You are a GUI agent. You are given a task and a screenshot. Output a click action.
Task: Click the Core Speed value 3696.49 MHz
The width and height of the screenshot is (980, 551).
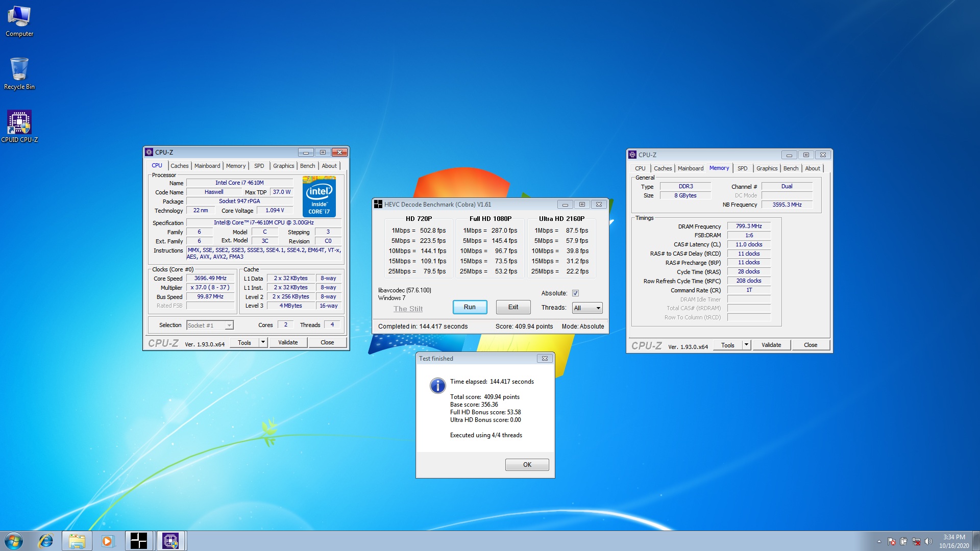(210, 279)
